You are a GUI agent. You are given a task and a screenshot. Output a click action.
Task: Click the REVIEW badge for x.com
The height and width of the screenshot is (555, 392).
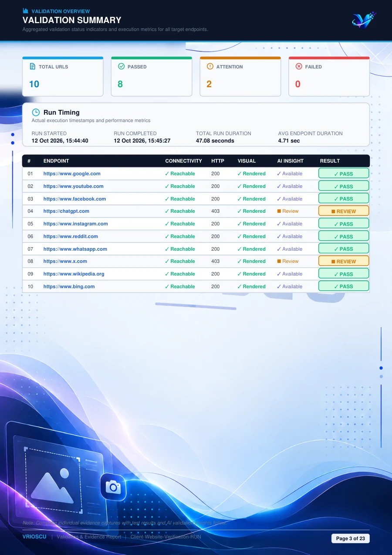tap(344, 261)
